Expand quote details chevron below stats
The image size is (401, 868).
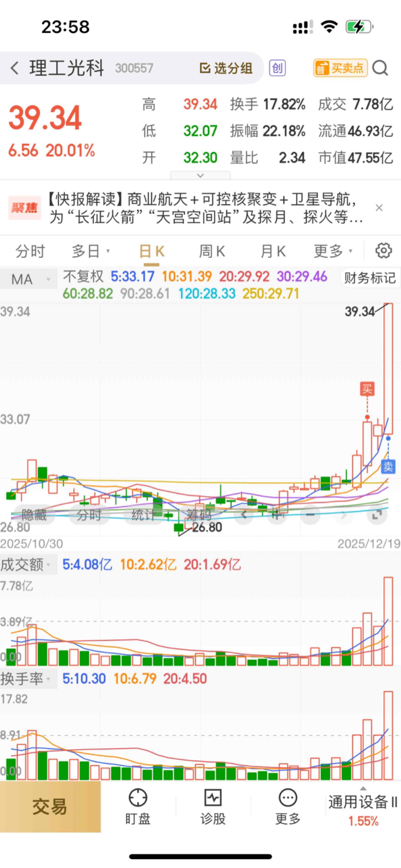tap(200, 176)
